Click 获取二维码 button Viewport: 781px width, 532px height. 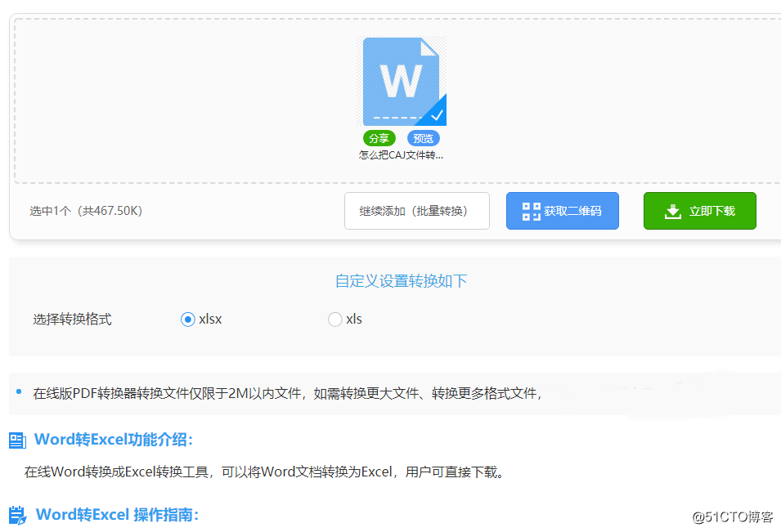[563, 211]
